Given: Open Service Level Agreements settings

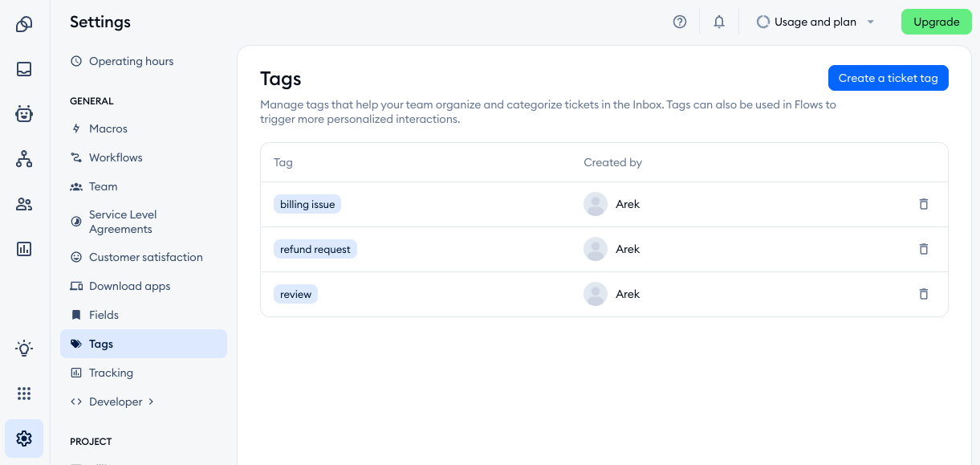Looking at the screenshot, I should point(123,222).
